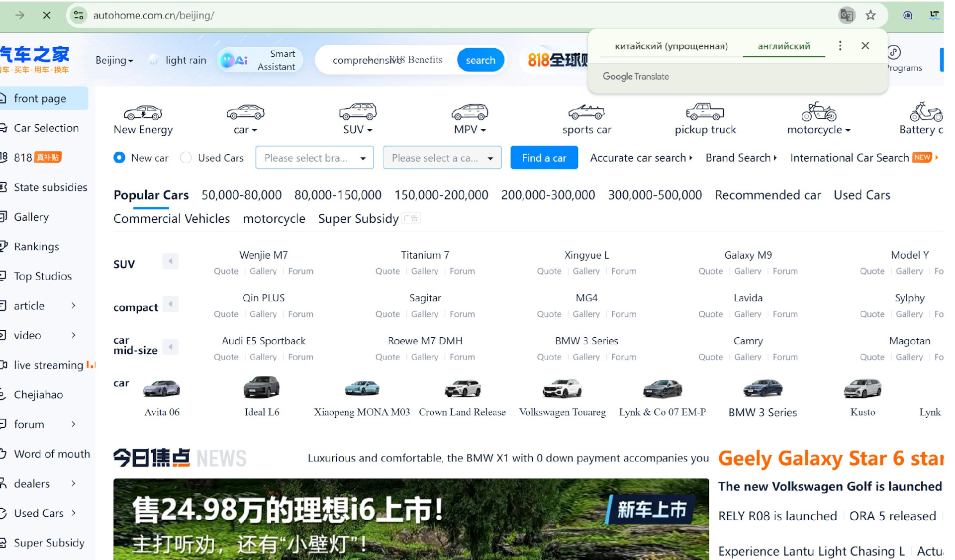This screenshot has width=955, height=560.
Task: Expand the Beijing city selector
Action: [x=114, y=60]
